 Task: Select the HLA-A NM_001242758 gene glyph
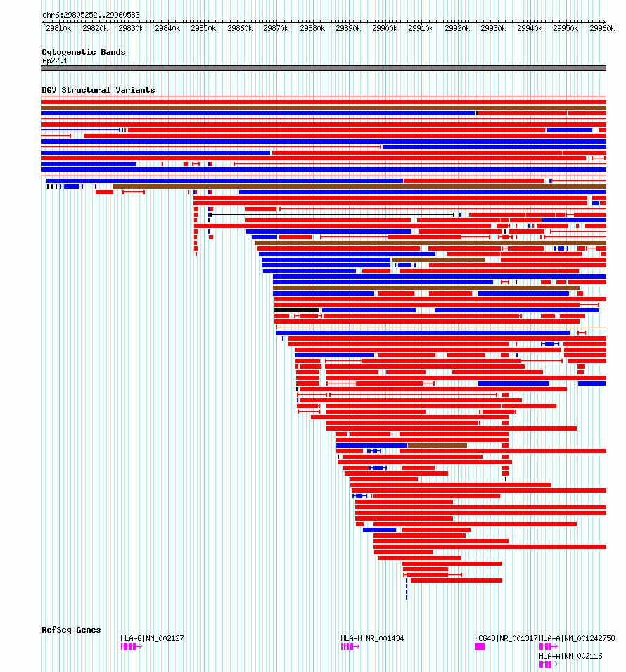[x=549, y=646]
